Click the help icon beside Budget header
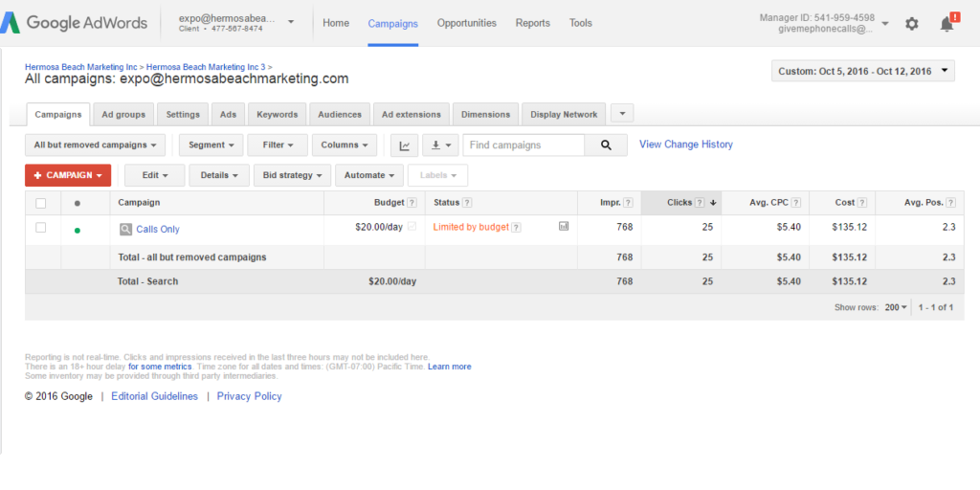This screenshot has height=490, width=980. [x=412, y=203]
